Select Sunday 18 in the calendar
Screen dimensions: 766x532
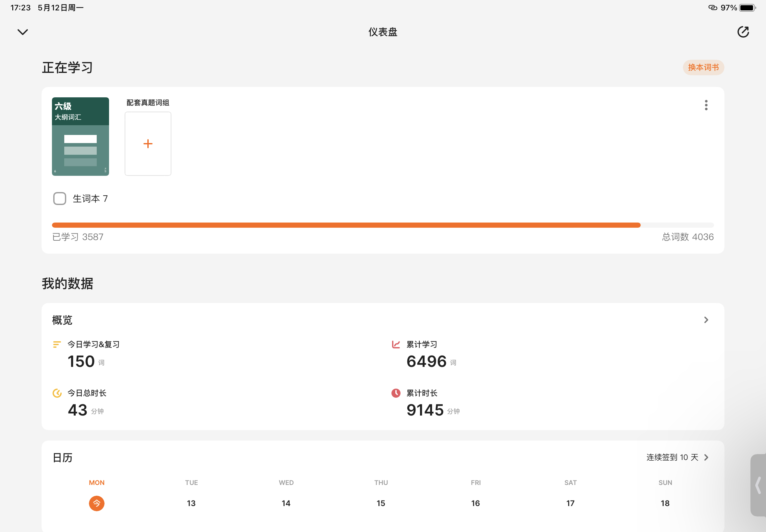(665, 503)
